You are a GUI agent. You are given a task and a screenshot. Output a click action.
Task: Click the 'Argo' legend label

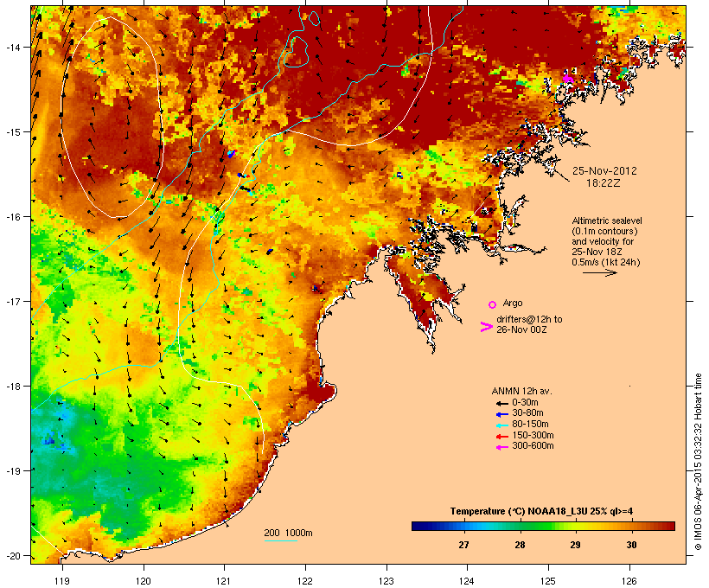pyautogui.click(x=513, y=303)
